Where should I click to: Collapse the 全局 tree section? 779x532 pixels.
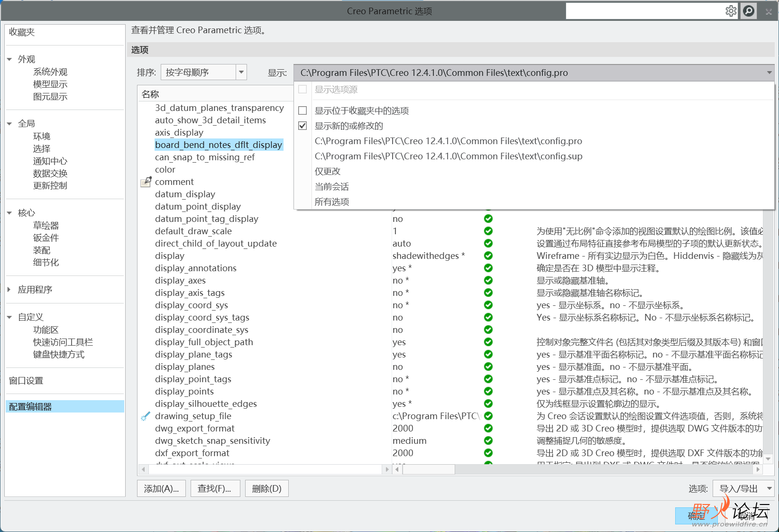9,123
